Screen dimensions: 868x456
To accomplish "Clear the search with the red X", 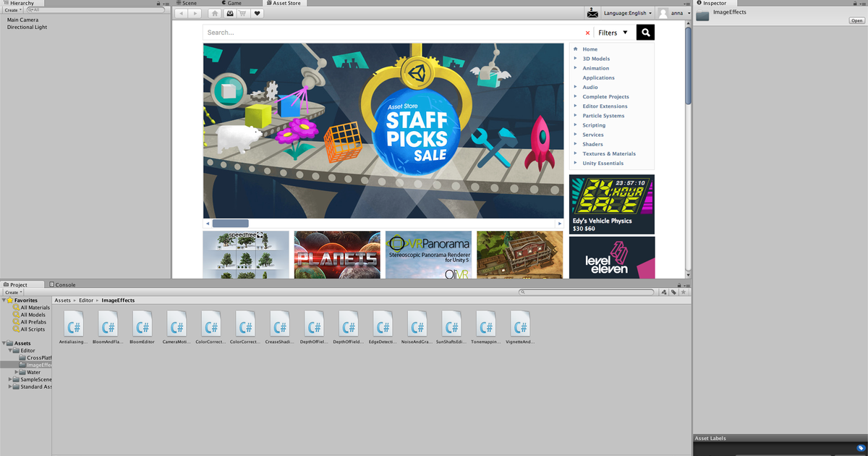I will pyautogui.click(x=587, y=33).
